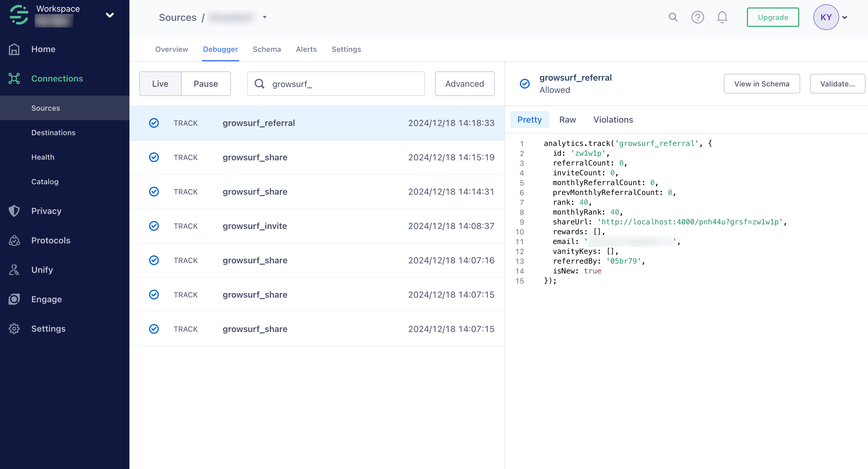
Task: Open the source dropdown in the breadcrumb
Action: pyautogui.click(x=265, y=17)
